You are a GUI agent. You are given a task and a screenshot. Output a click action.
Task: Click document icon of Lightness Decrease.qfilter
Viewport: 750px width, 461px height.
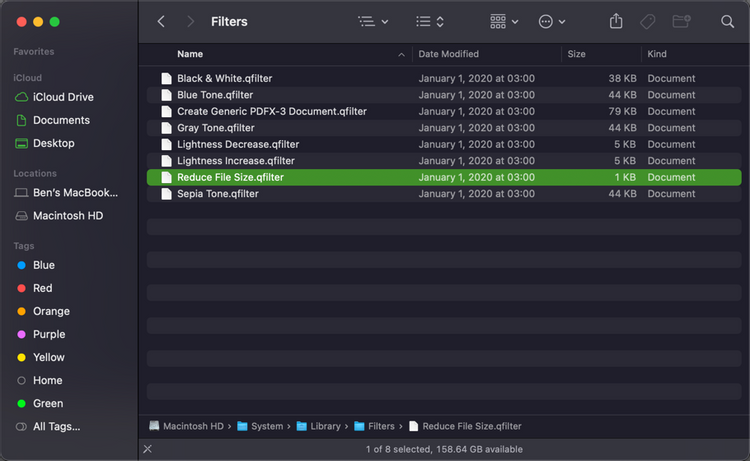[x=166, y=144]
